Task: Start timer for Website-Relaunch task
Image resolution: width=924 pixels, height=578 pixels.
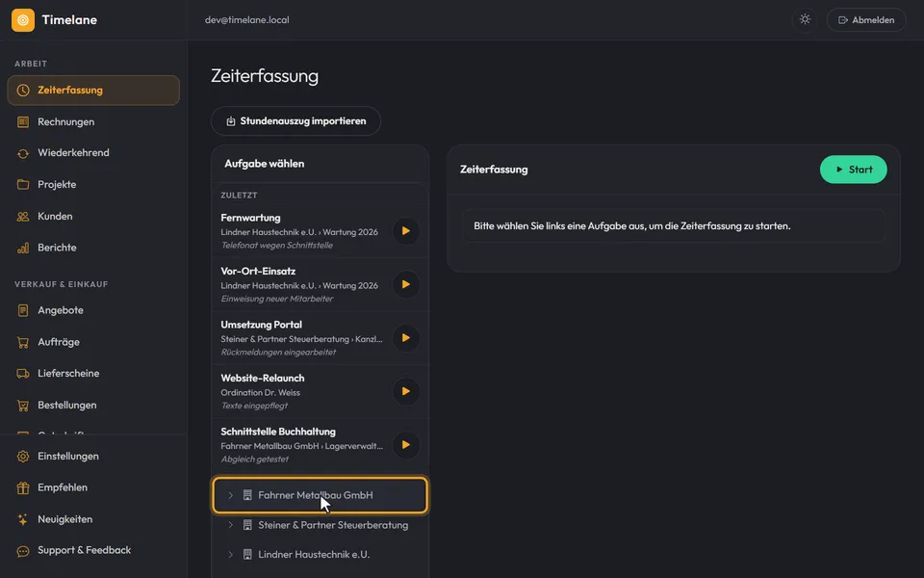Action: [x=406, y=391]
